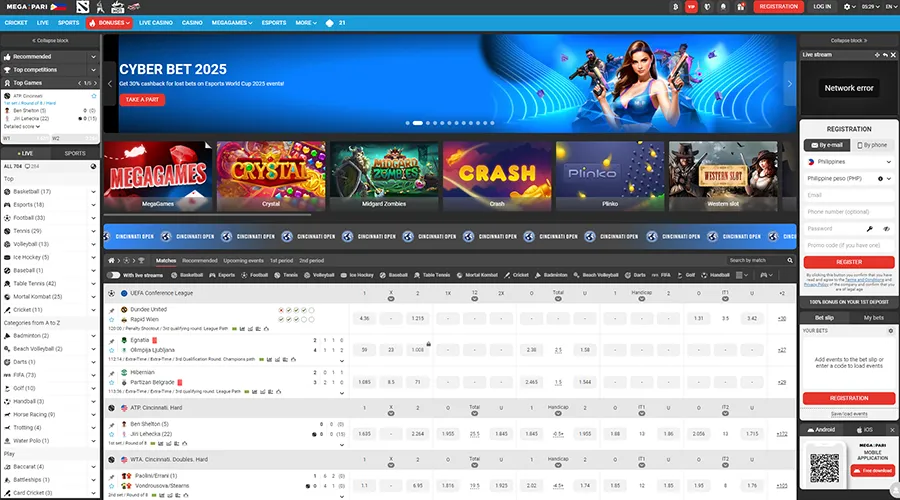Click the LOG IN button
The height and width of the screenshot is (500, 900).
click(822, 7)
